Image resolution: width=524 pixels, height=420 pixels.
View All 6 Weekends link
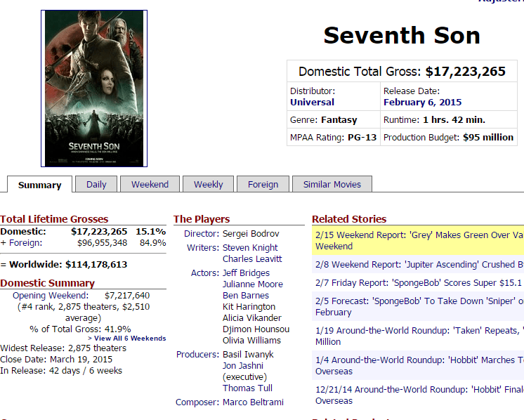127,338
